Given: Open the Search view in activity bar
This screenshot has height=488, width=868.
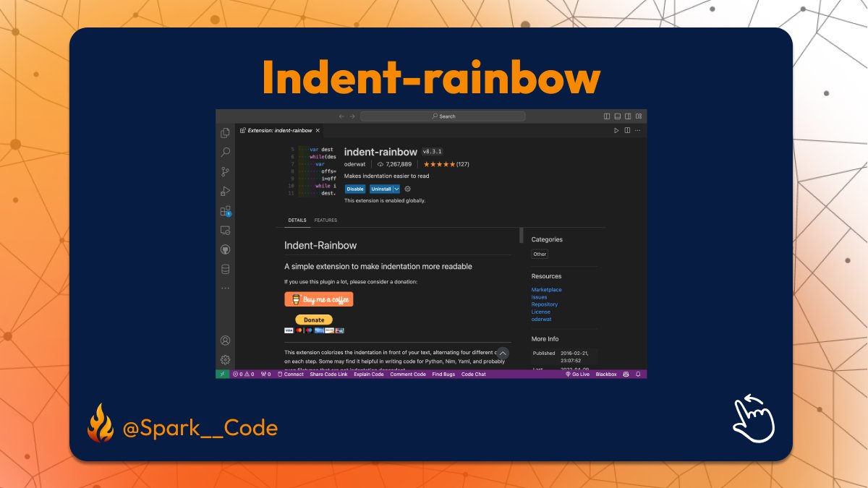Looking at the screenshot, I should click(x=225, y=153).
